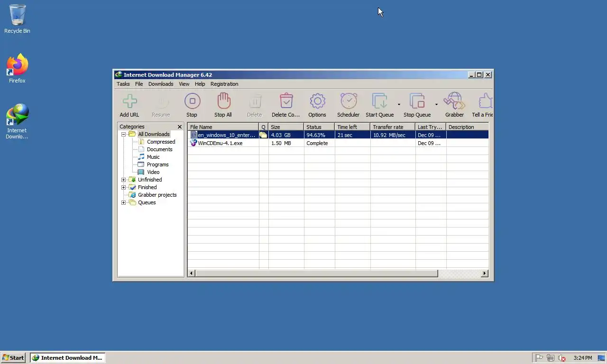Screen dimensions: 607x364
Task: Click Tell a Friend thumbs-up icon
Action: click(x=483, y=105)
